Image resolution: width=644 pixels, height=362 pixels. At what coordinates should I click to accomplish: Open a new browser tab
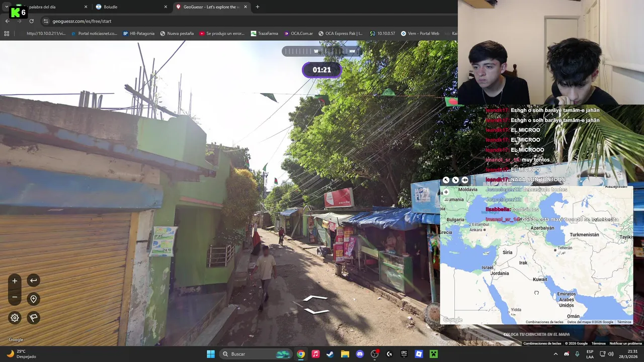pyautogui.click(x=257, y=7)
